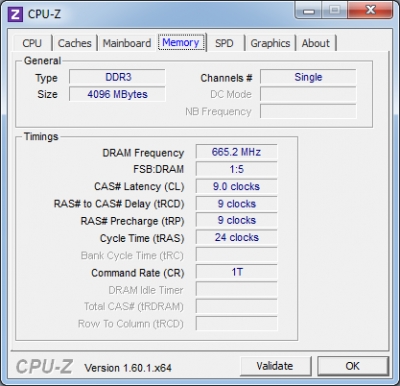Select the Mainboard tab

127,43
